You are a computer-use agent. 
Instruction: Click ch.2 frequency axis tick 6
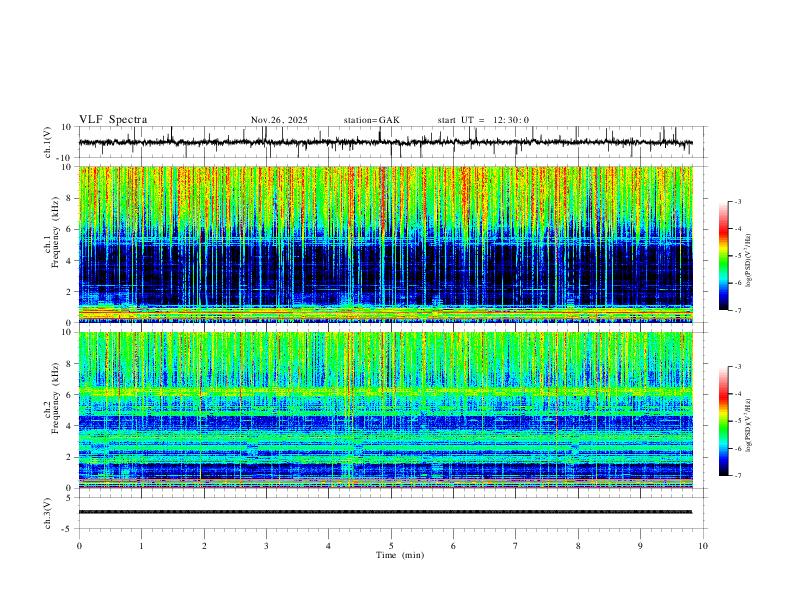70,394
